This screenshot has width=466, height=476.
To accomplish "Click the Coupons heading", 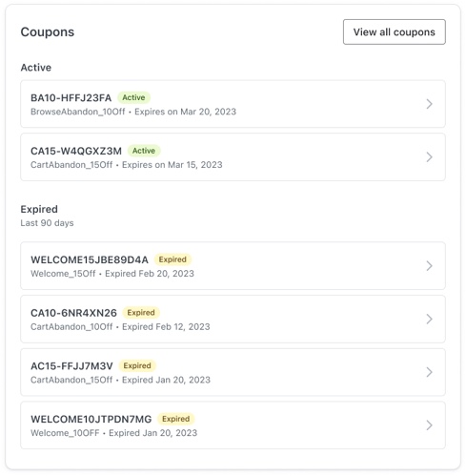I will (x=48, y=32).
